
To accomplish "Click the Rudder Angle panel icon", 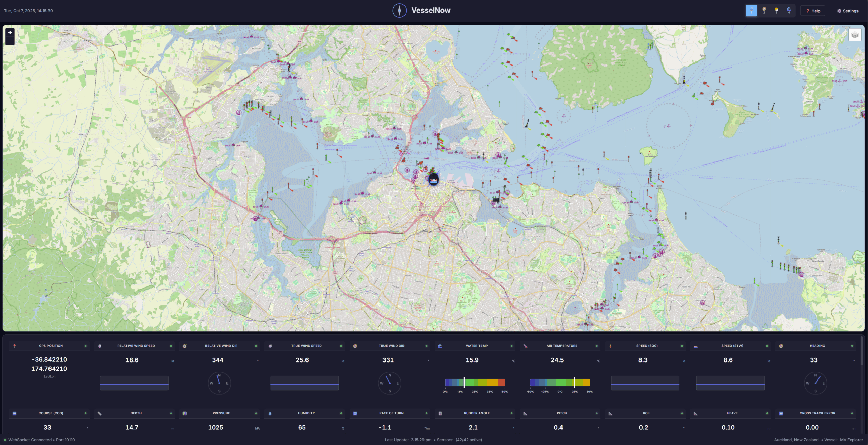I will point(440,413).
